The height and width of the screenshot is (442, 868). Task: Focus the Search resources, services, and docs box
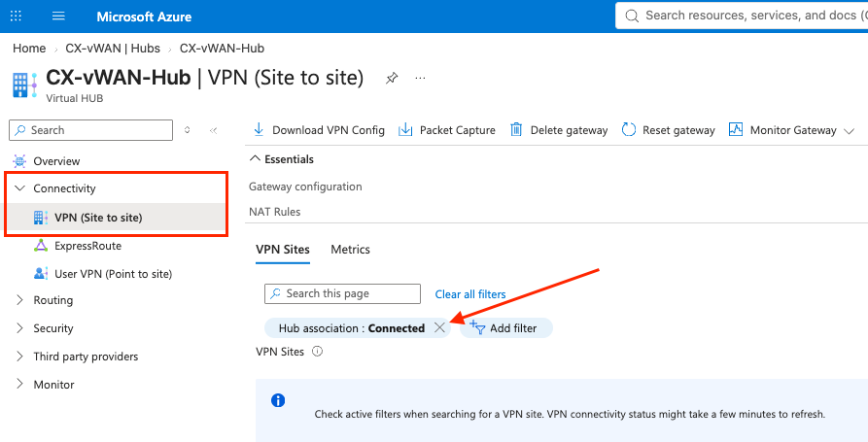coord(742,16)
